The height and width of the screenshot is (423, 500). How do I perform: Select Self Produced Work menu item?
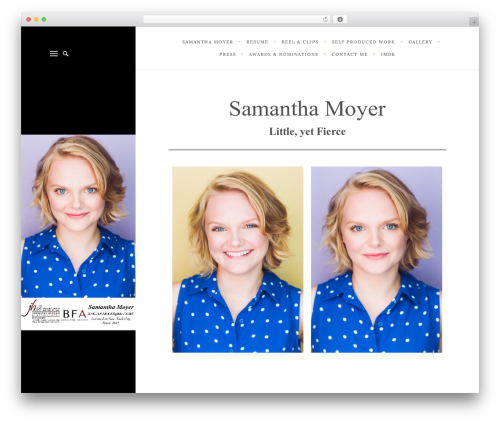pyautogui.click(x=363, y=42)
